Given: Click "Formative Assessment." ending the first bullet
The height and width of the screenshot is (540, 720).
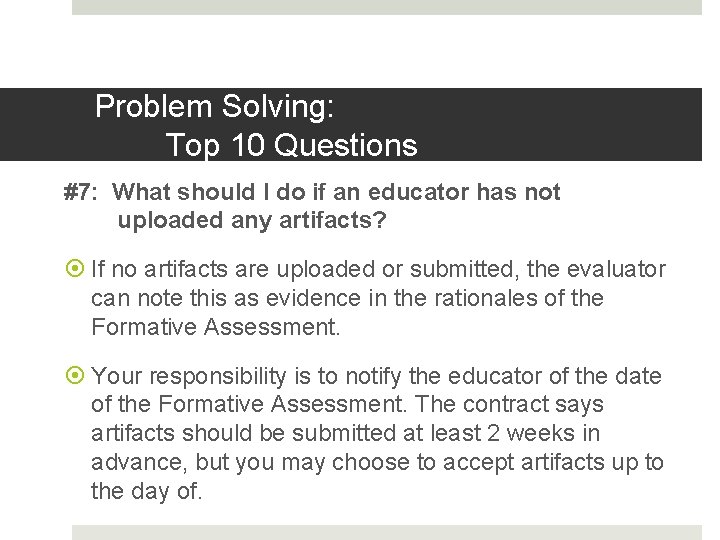Looking at the screenshot, I should pyautogui.click(x=216, y=327).
